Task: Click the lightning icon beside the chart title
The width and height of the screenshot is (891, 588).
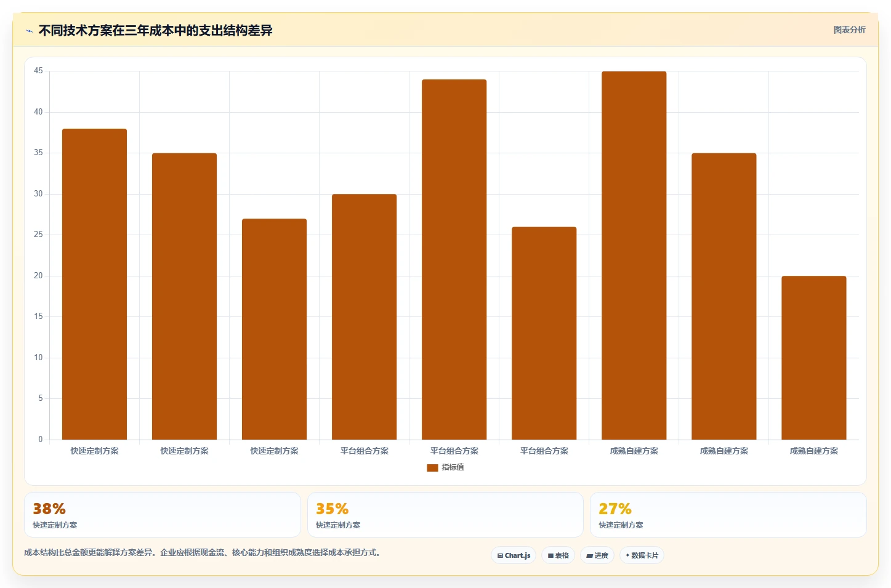Action: (x=29, y=31)
